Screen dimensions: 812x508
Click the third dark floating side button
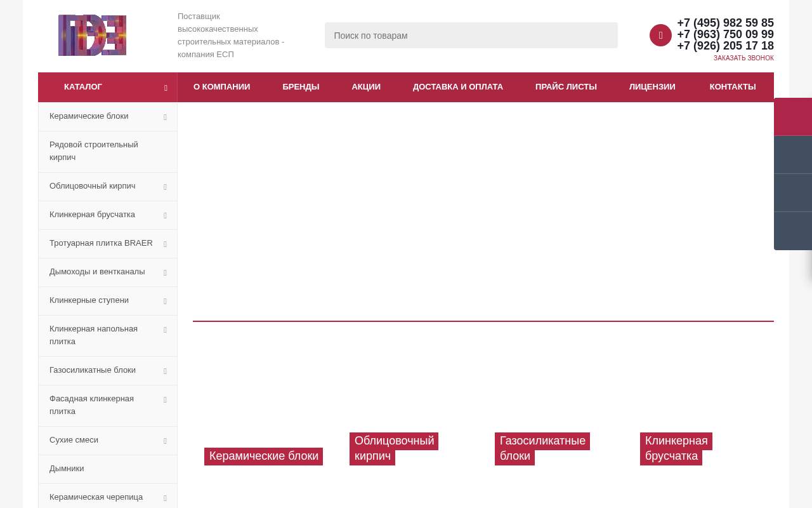pyautogui.click(x=793, y=193)
